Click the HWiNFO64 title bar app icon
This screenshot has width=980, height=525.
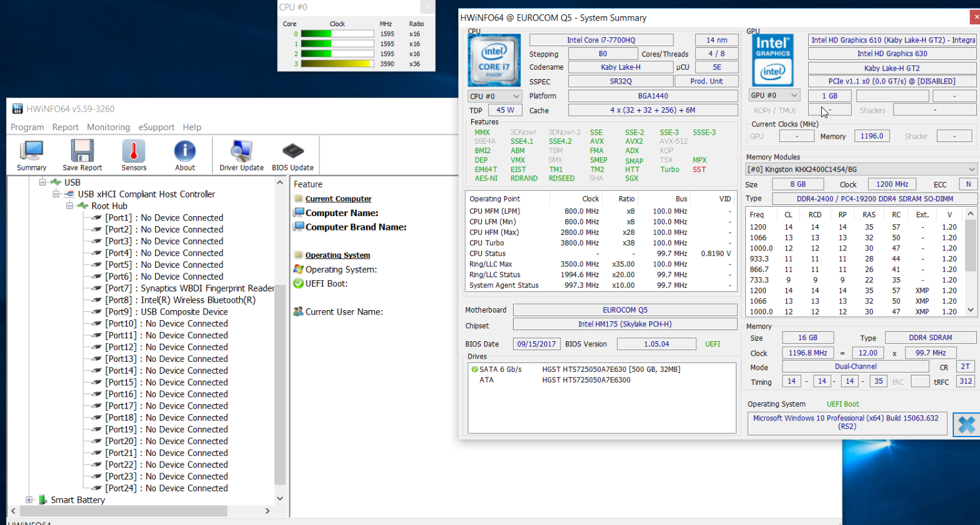pyautogui.click(x=17, y=108)
